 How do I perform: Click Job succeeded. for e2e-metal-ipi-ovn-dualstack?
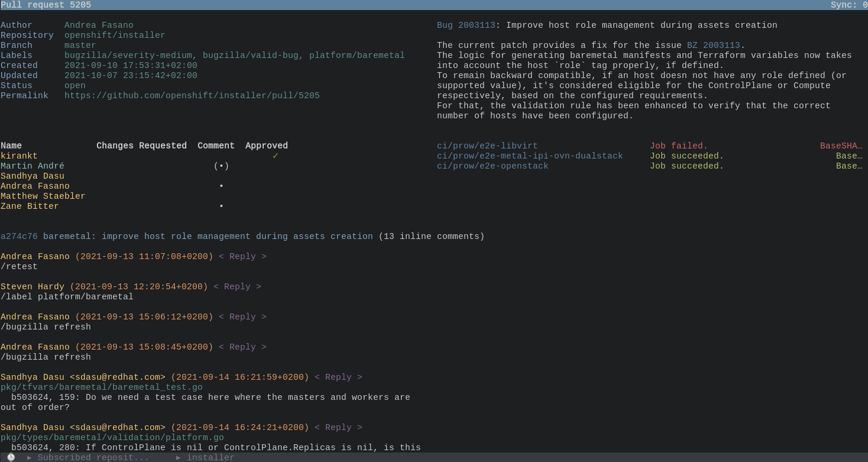(x=687, y=156)
